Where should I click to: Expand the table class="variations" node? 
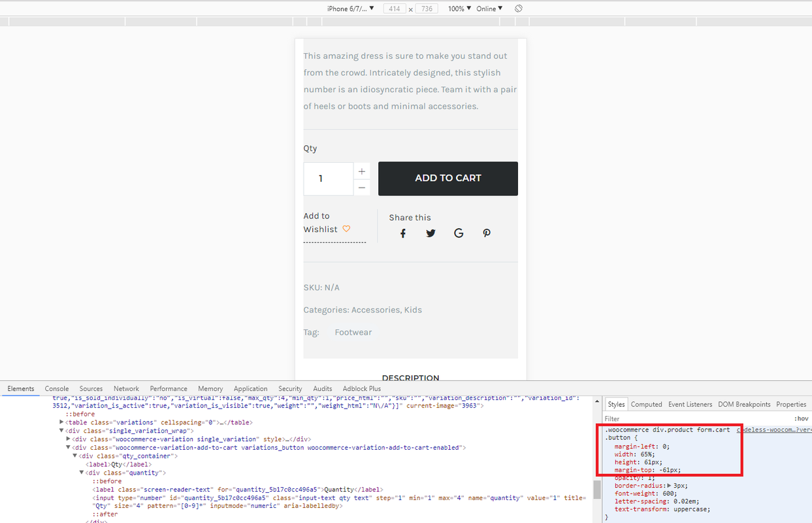click(x=62, y=422)
